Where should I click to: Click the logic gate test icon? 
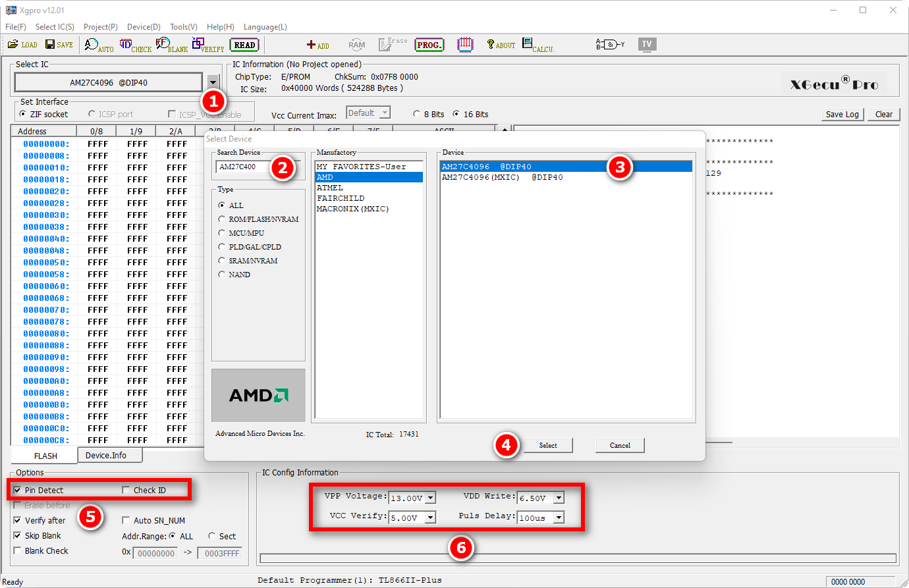[610, 44]
